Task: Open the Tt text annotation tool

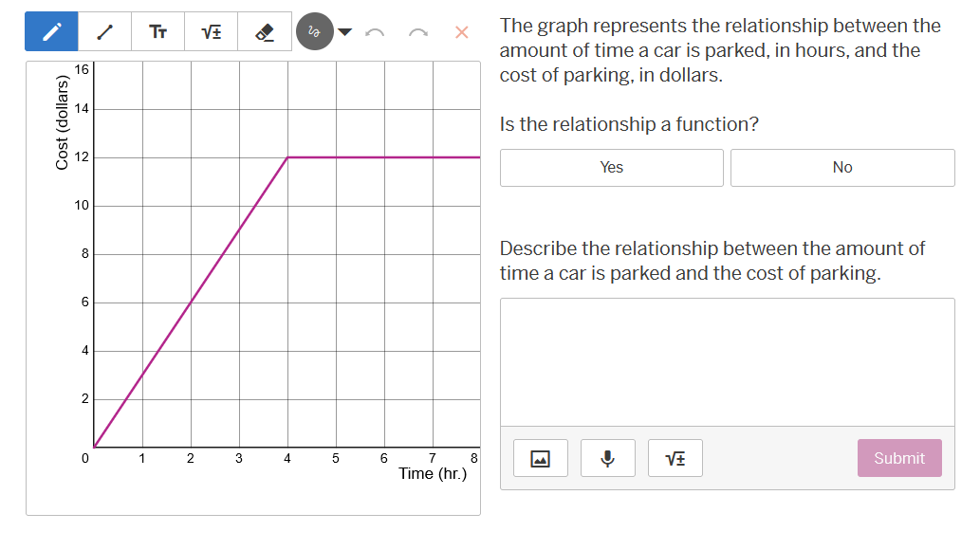Action: coord(157,31)
